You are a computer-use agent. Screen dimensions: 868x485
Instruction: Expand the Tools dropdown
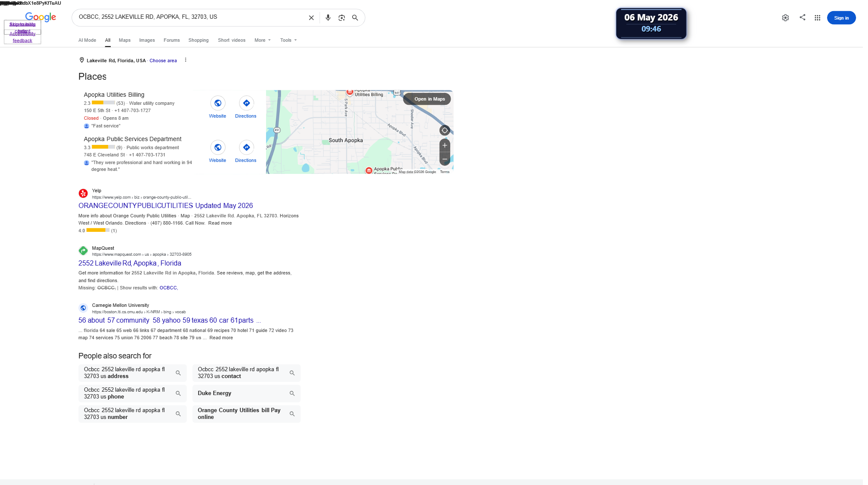tap(289, 40)
